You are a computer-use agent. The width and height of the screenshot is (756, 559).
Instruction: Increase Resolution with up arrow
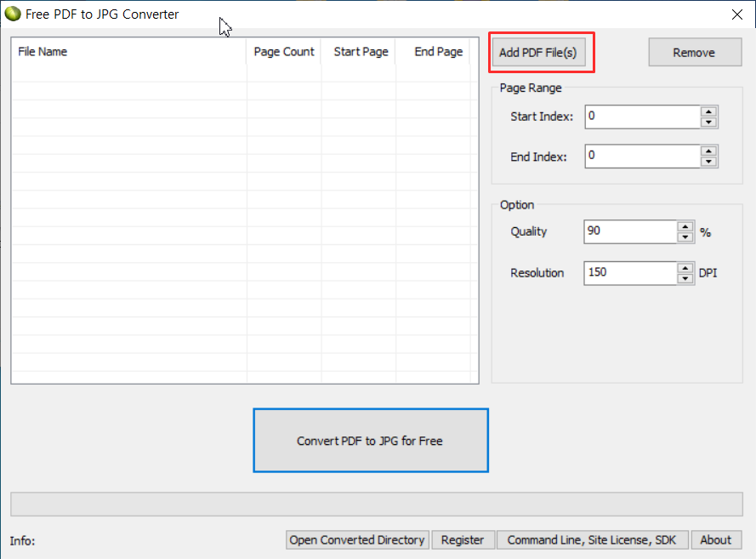click(685, 268)
